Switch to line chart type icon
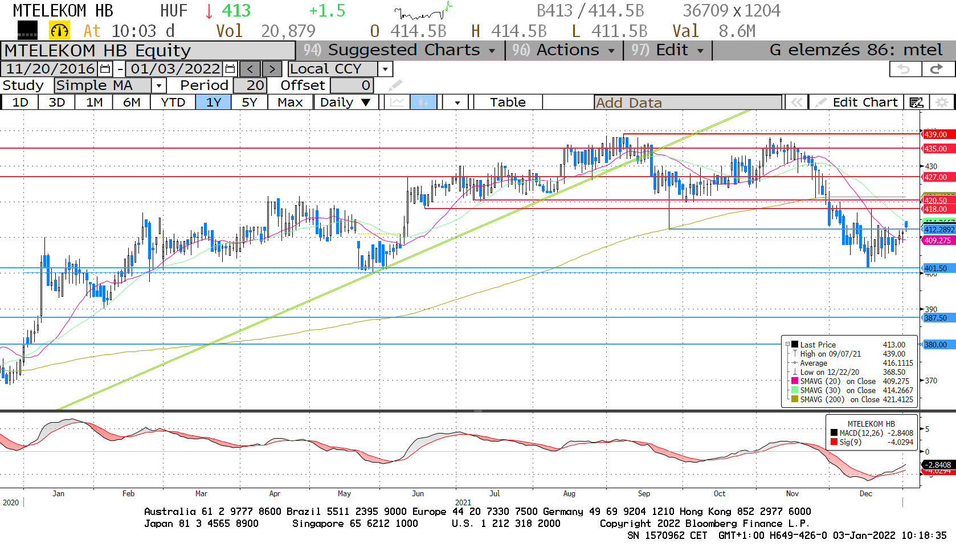Screen dimensions: 956x560 coord(398,103)
